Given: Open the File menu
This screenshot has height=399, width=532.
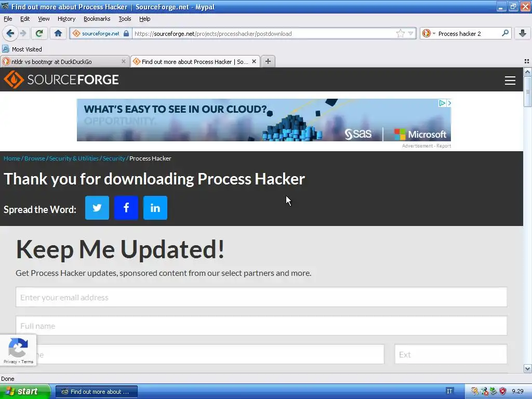Looking at the screenshot, I should click(8, 19).
